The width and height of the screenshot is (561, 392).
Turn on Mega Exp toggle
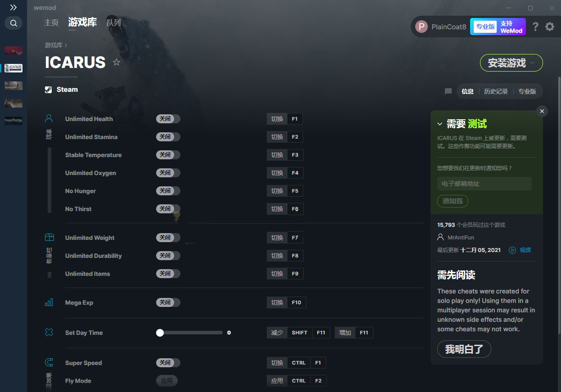pos(168,302)
